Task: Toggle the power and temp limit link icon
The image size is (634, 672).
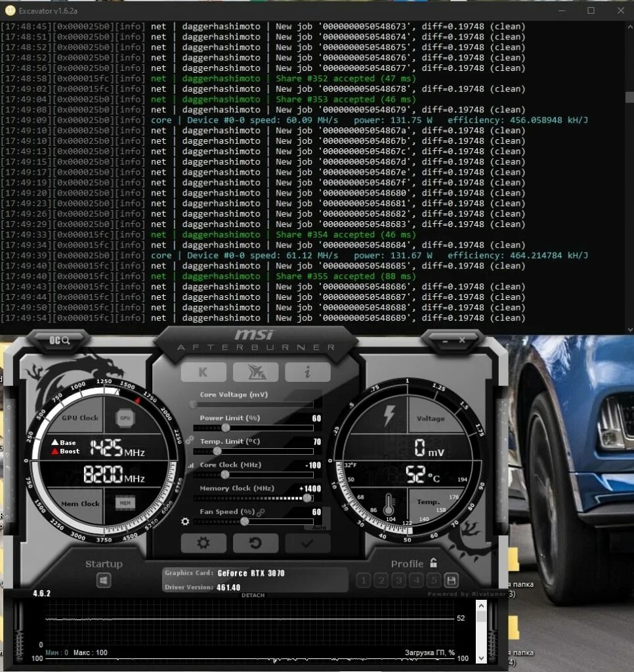Action: point(190,440)
